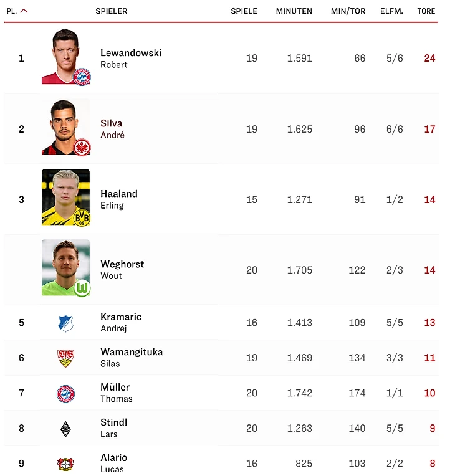Open Lewandowski's player photo
This screenshot has height=476, width=455.
coord(65,57)
